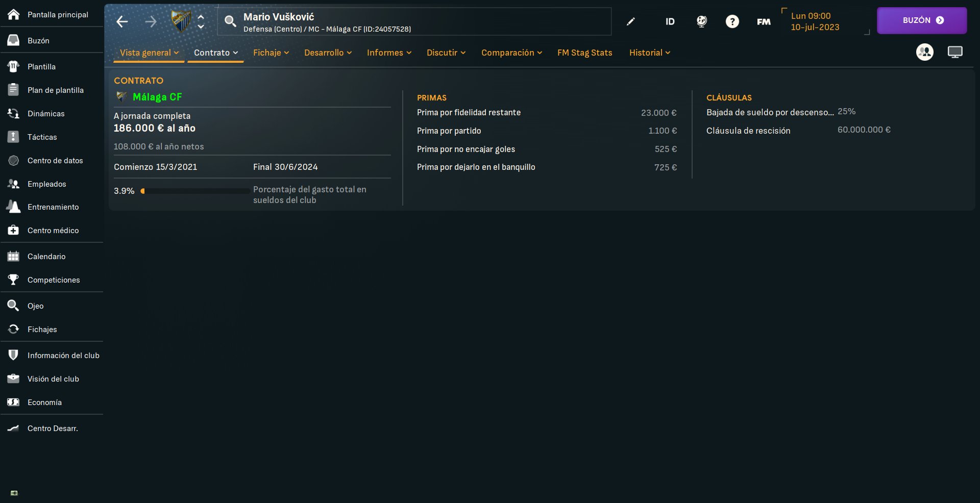Click the player up/down switcher arrows
980x503 pixels.
201,21
